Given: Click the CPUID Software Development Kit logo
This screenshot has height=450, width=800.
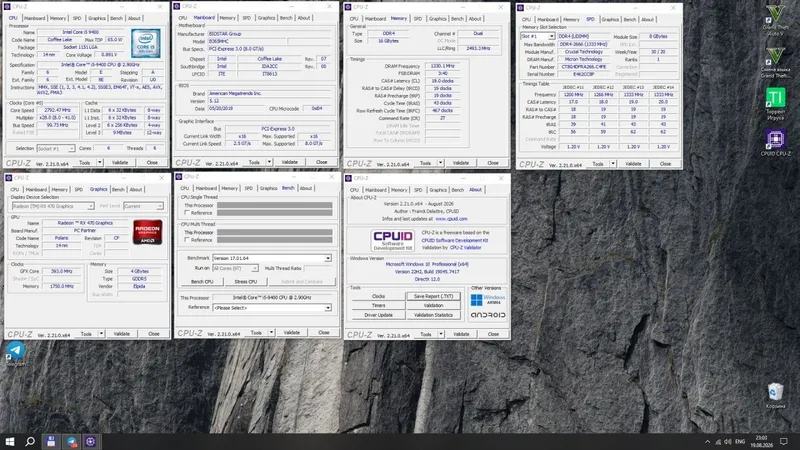Looking at the screenshot, I should [392, 240].
